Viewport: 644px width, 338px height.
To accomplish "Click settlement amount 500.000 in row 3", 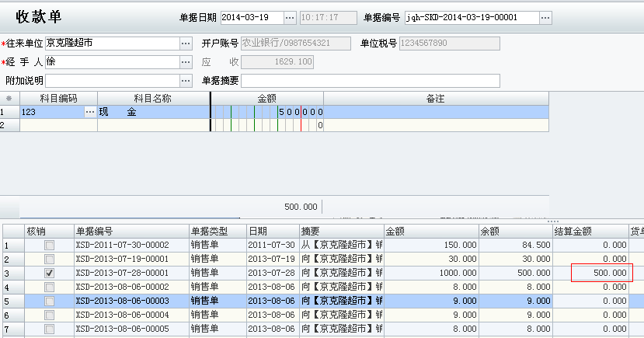I will pyautogui.click(x=590, y=273).
